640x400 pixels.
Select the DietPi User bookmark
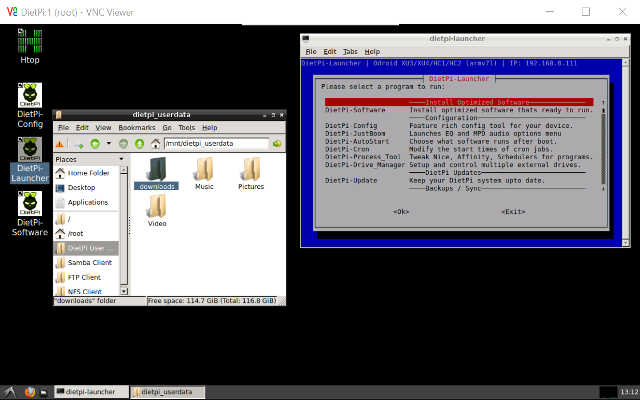pyautogui.click(x=87, y=248)
